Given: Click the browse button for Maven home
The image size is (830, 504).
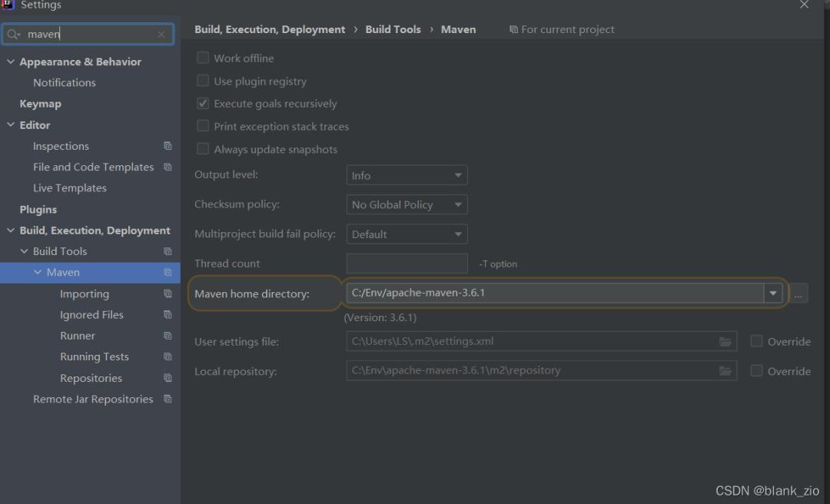Looking at the screenshot, I should point(798,293).
